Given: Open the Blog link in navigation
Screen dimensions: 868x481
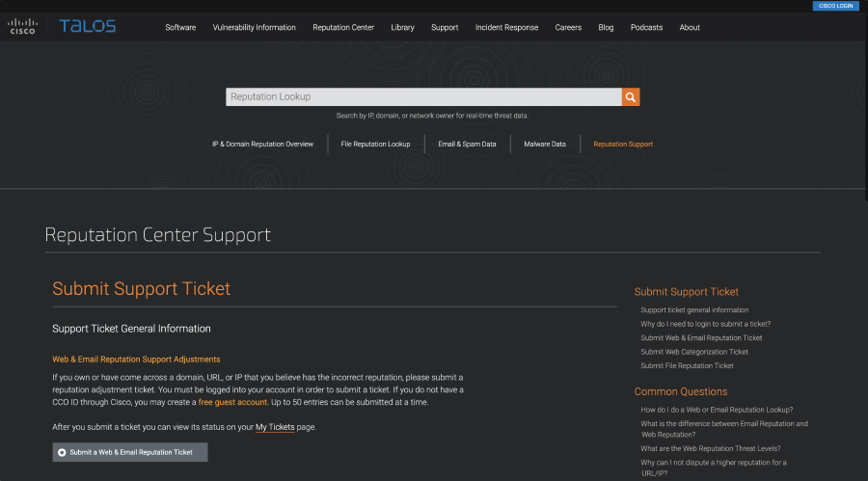Looking at the screenshot, I should pos(606,27).
